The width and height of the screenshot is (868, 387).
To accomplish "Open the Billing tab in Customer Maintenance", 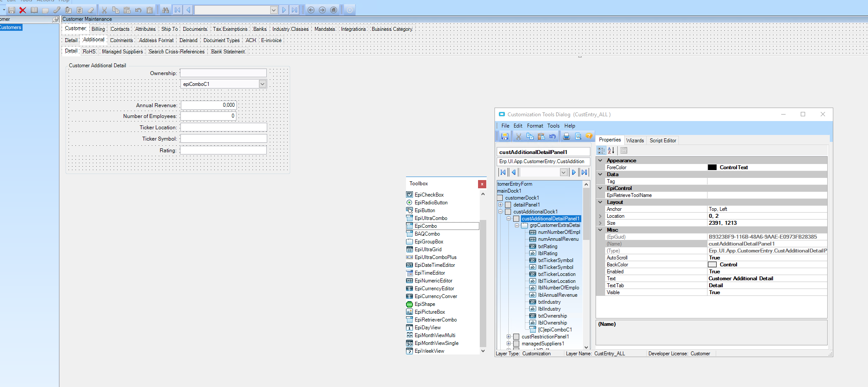I will [x=98, y=29].
